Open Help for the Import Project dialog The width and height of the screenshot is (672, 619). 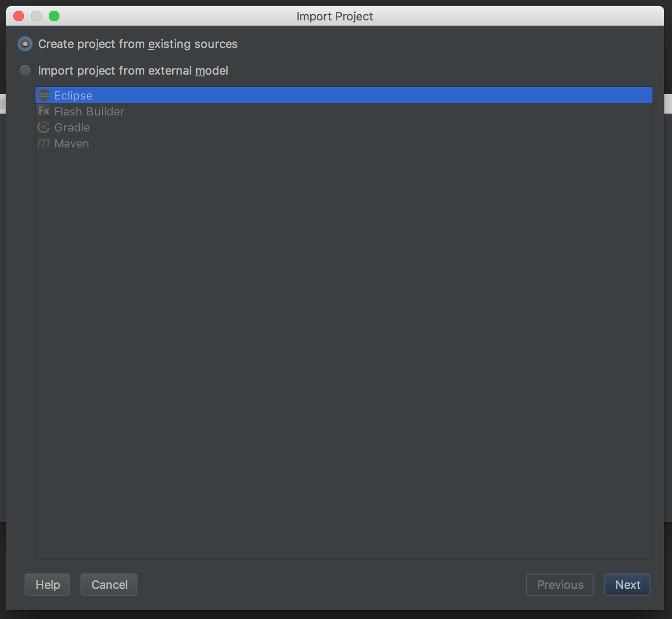tap(47, 584)
